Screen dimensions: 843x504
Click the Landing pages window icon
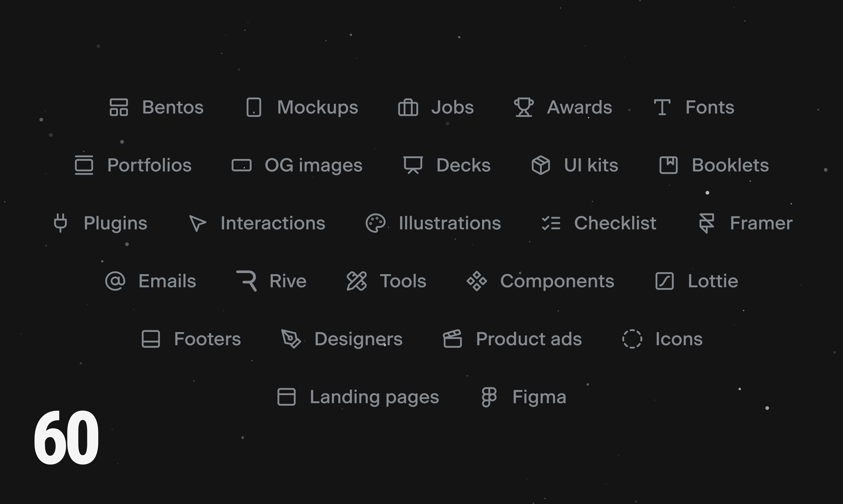point(287,397)
